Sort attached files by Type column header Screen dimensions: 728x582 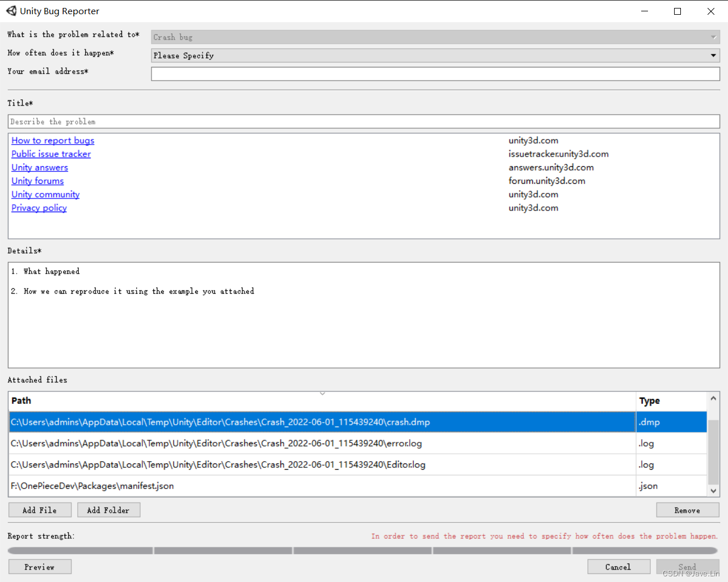pos(671,401)
